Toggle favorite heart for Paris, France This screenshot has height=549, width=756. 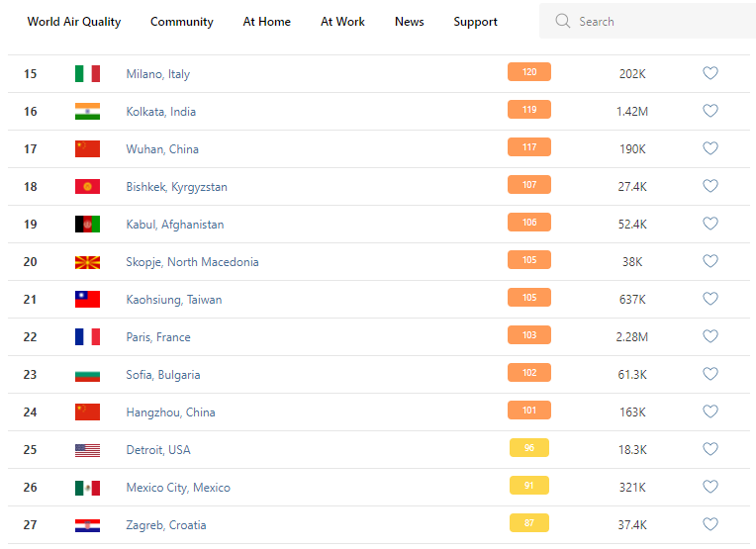[x=710, y=336]
